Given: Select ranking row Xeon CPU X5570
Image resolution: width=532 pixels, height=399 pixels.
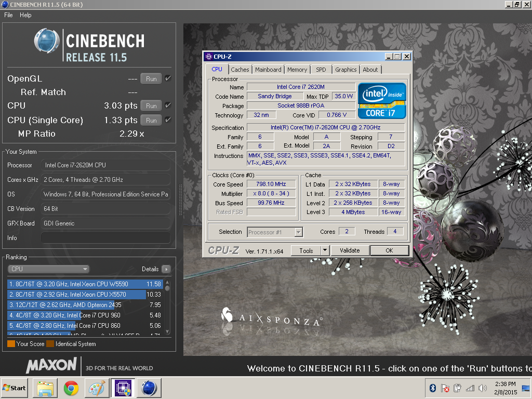Looking at the screenshot, I should pyautogui.click(x=85, y=295).
